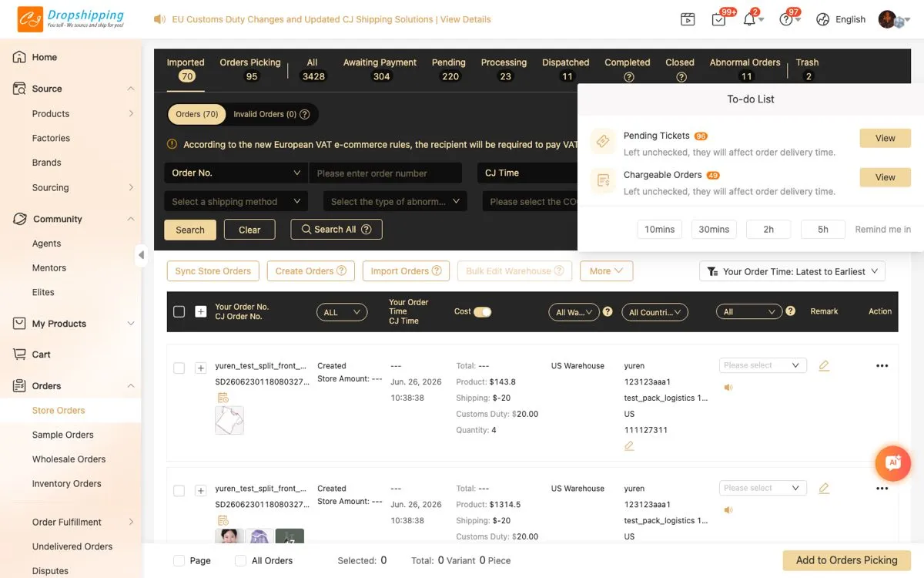The width and height of the screenshot is (924, 578).
Task: Open the ALL order type filter dropdown
Action: point(342,312)
